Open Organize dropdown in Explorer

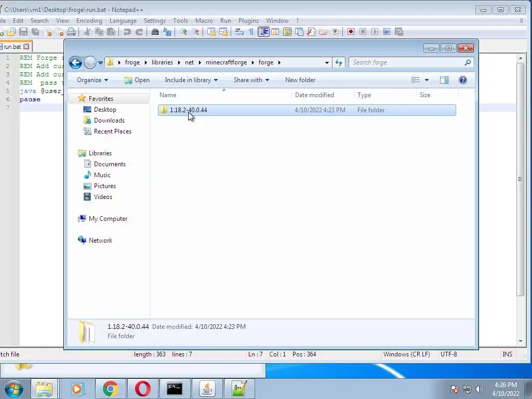92,80
